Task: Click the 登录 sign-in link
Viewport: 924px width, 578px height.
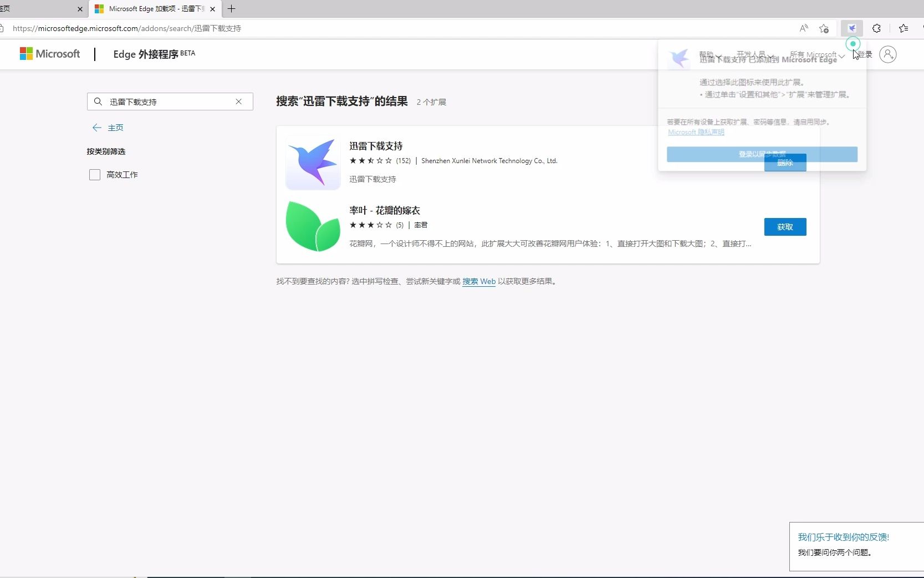Action: coord(865,54)
